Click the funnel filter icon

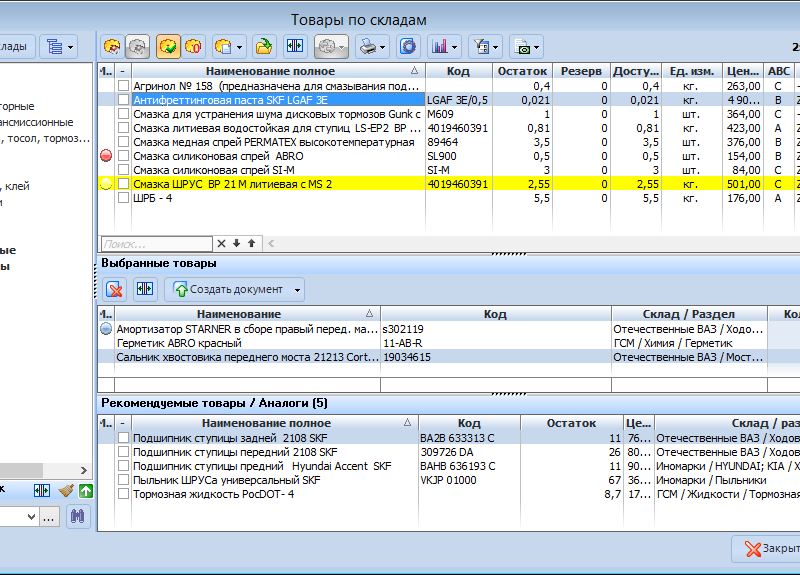pos(481,47)
